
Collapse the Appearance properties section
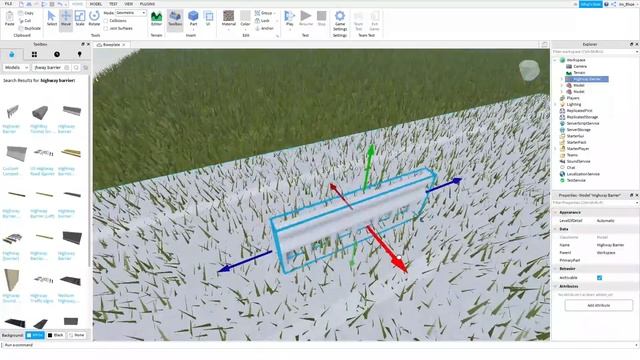(x=556, y=212)
